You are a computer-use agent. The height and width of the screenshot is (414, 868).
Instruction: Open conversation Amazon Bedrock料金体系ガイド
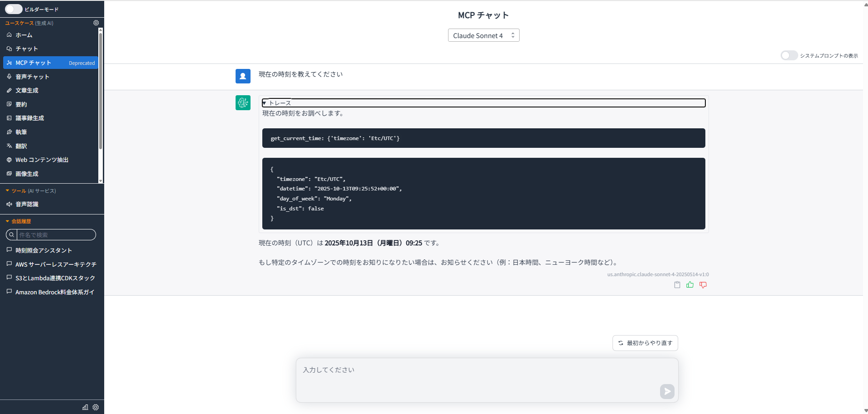tap(51, 292)
